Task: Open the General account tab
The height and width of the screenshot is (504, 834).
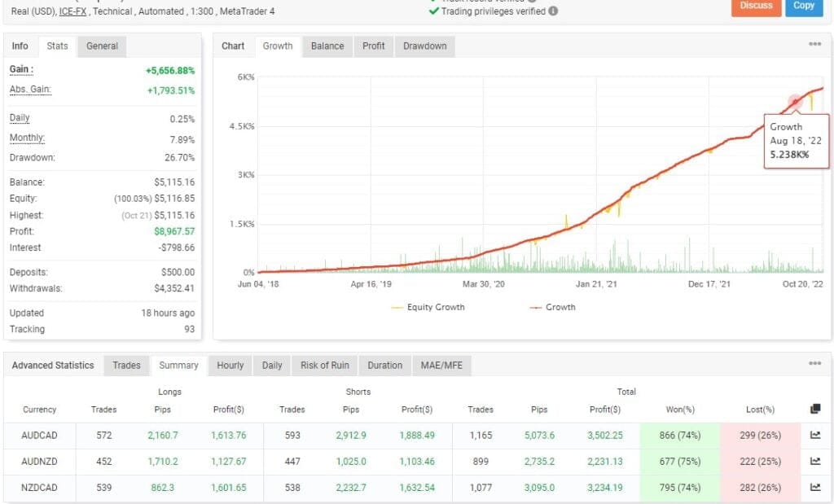Action: [x=101, y=46]
